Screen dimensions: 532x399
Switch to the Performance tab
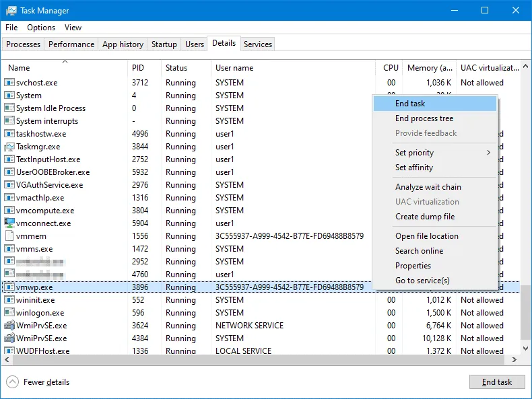point(71,44)
